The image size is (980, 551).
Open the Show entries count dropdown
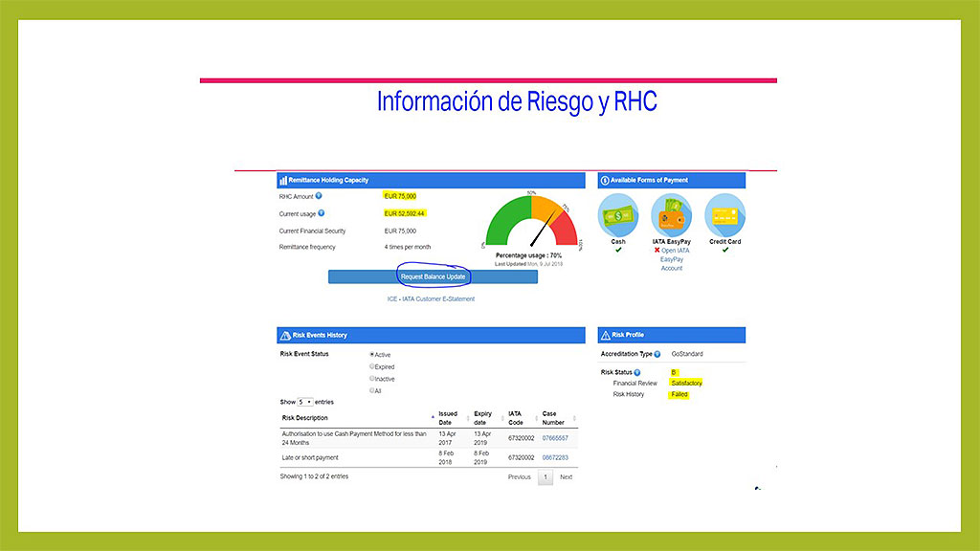coord(305,402)
